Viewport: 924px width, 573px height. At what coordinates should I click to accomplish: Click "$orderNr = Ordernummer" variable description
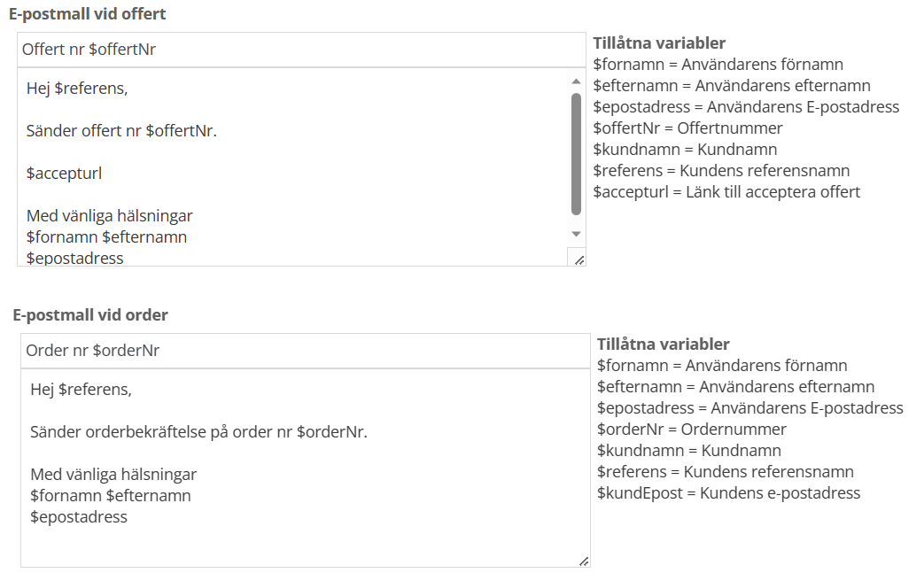pyautogui.click(x=692, y=430)
